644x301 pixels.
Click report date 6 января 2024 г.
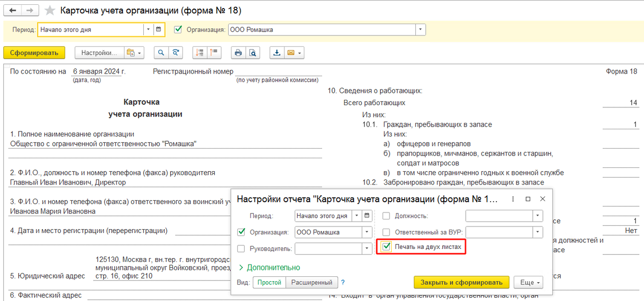coord(99,71)
